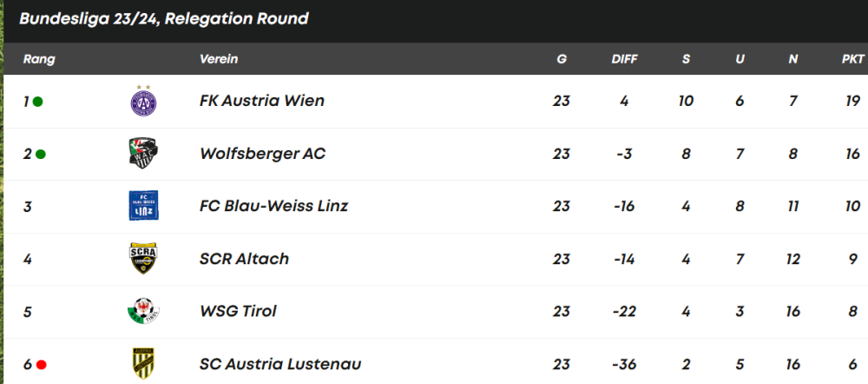Open the SCR Altach team link
Screen dimensions: 868x384
tap(244, 259)
